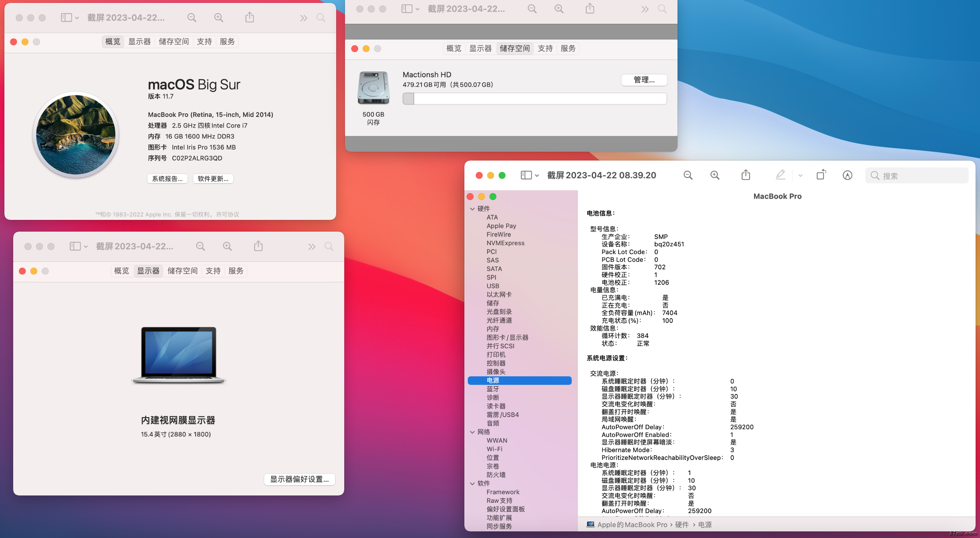Screen dimensions: 980x538
Task: Select 储存空间 tab in macOS Big Sur window
Action: [174, 41]
